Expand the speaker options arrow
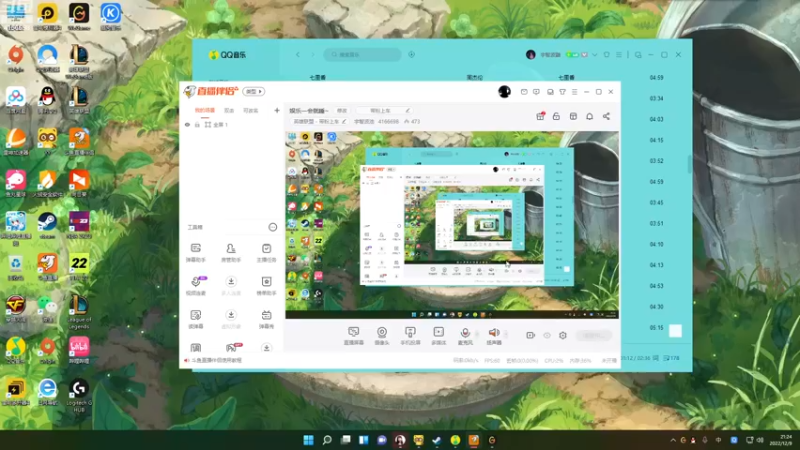This screenshot has height=450, width=800. point(506,334)
